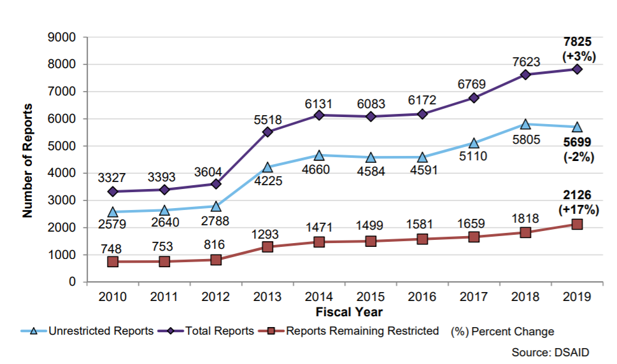Select the 2015 label on the x-axis
The image size is (617, 364).
(x=371, y=297)
